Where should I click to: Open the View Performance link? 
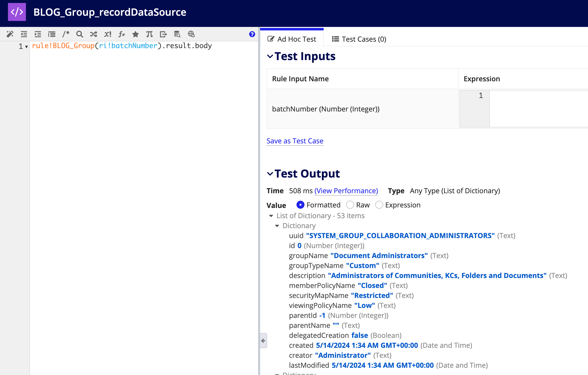[346, 191]
